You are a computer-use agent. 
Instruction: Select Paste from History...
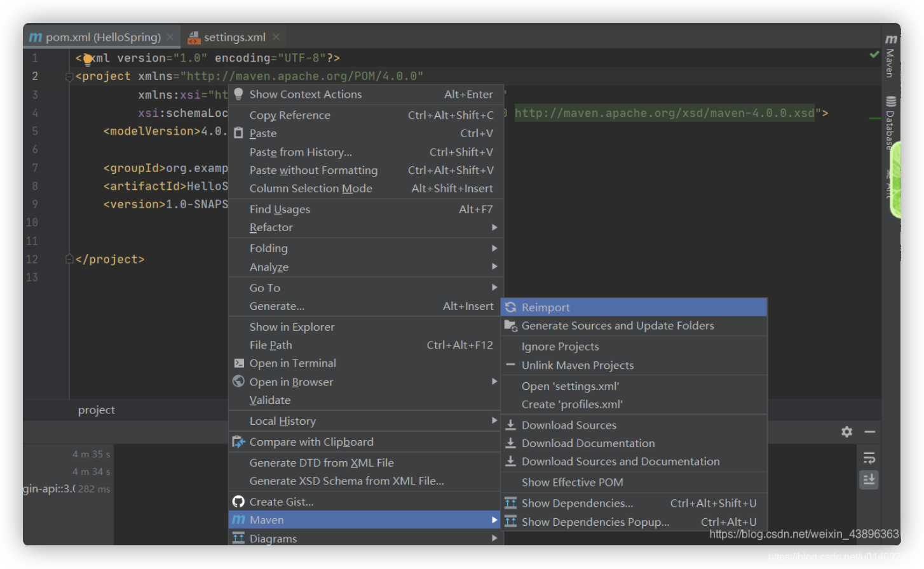tap(366, 152)
